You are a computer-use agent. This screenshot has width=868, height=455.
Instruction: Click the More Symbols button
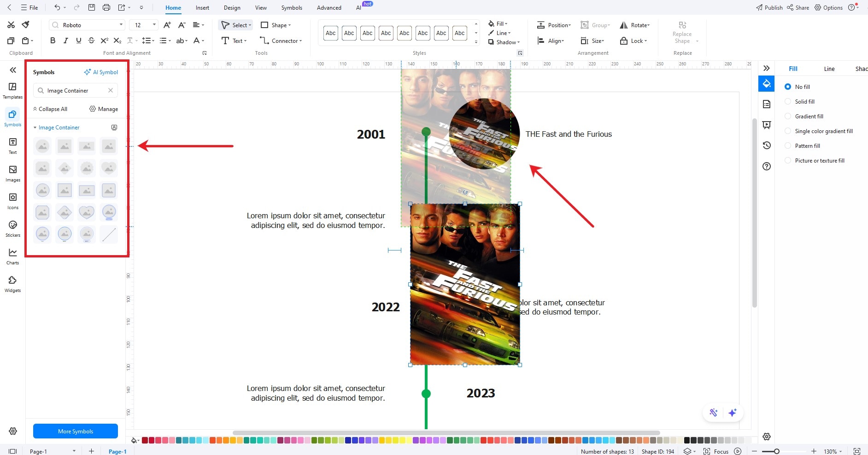pos(76,431)
